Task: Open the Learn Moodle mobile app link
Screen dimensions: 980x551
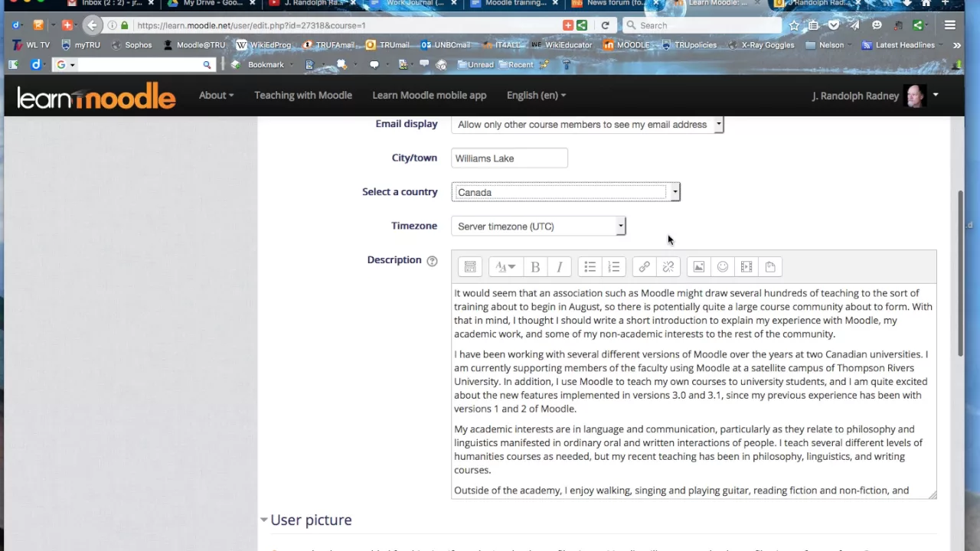Action: (x=430, y=95)
